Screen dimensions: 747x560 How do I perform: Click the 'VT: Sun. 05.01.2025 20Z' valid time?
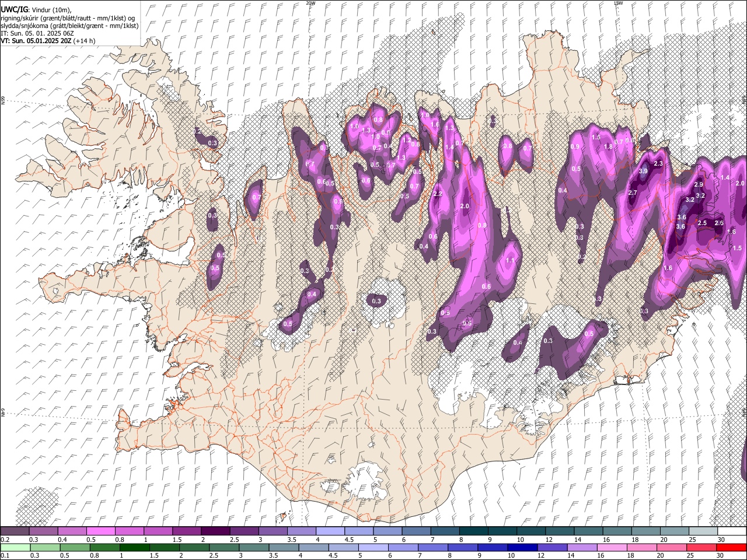(x=36, y=41)
